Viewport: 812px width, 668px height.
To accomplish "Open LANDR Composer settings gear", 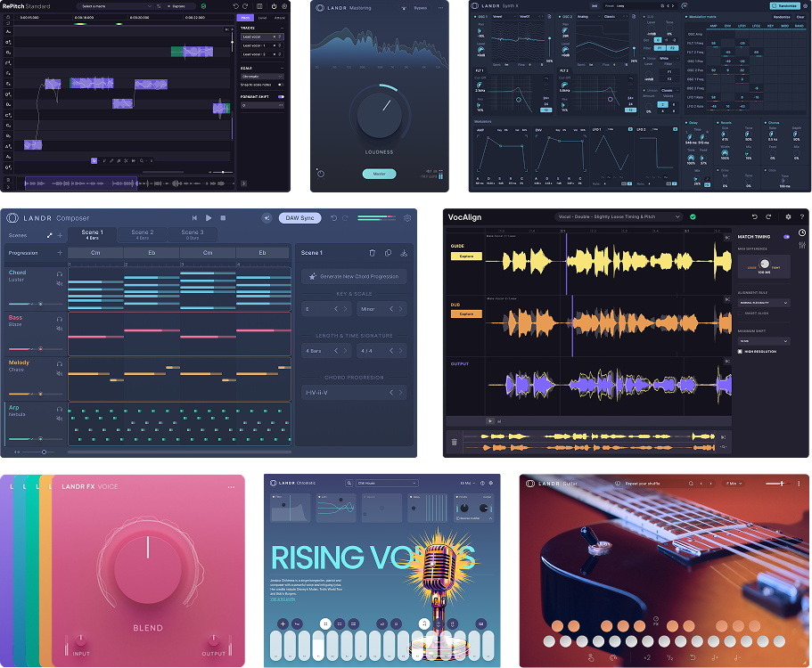I will tap(407, 218).
